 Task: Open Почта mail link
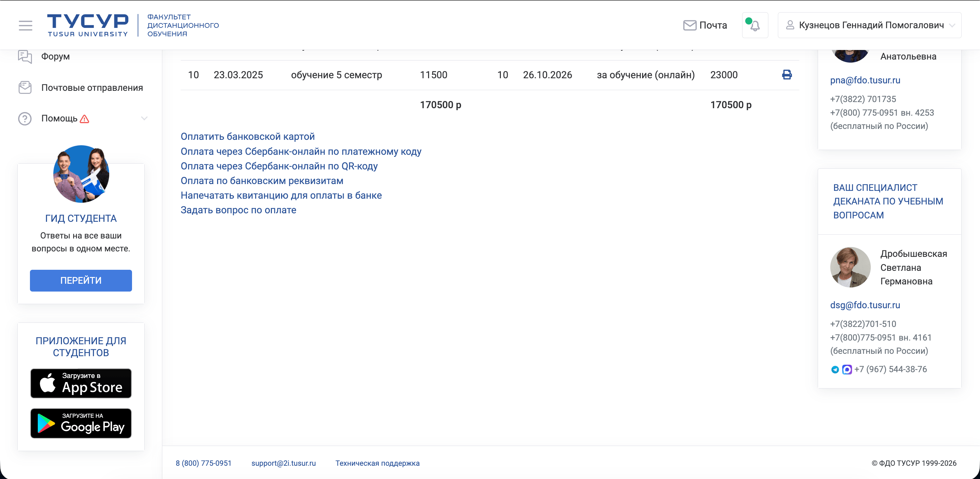705,25
